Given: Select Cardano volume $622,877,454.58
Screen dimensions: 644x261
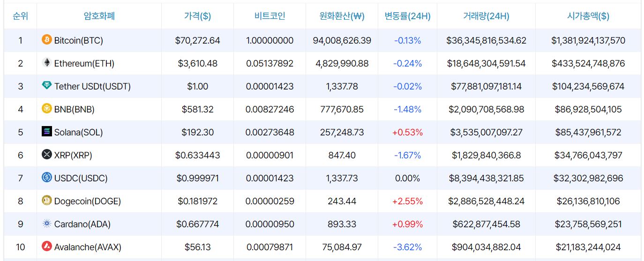Looking at the screenshot, I should (487, 224).
